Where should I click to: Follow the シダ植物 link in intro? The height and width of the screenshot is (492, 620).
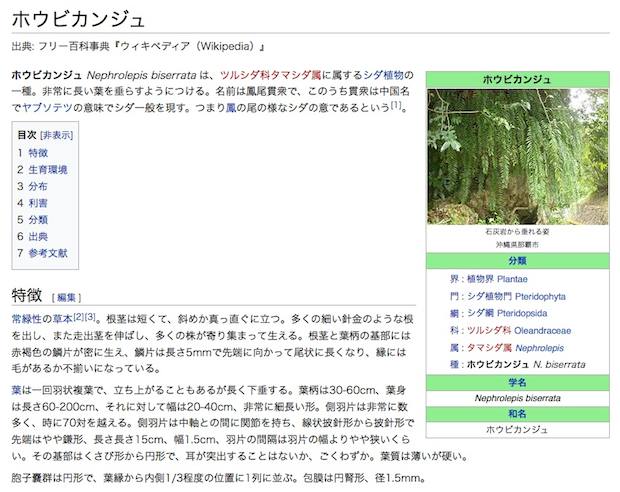(383, 75)
